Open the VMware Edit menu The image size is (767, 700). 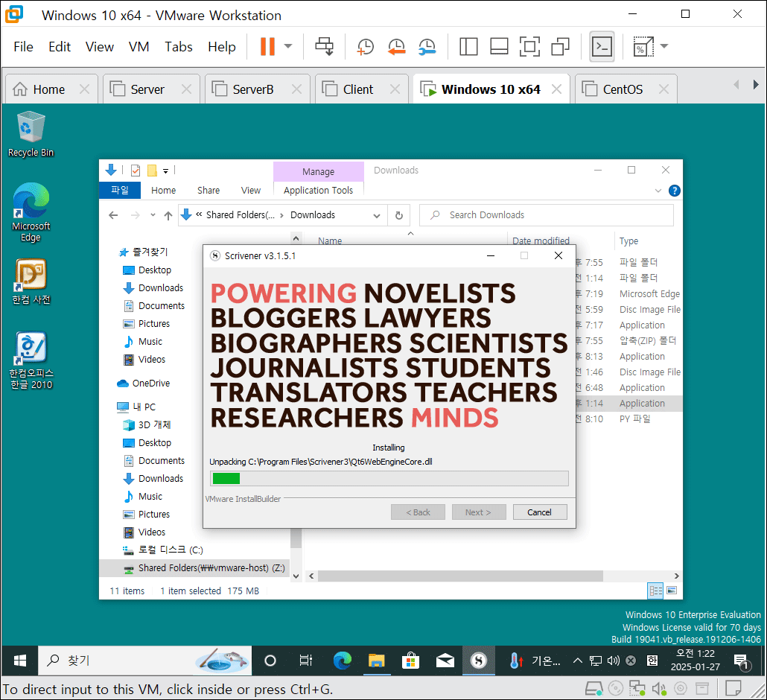[x=59, y=46]
